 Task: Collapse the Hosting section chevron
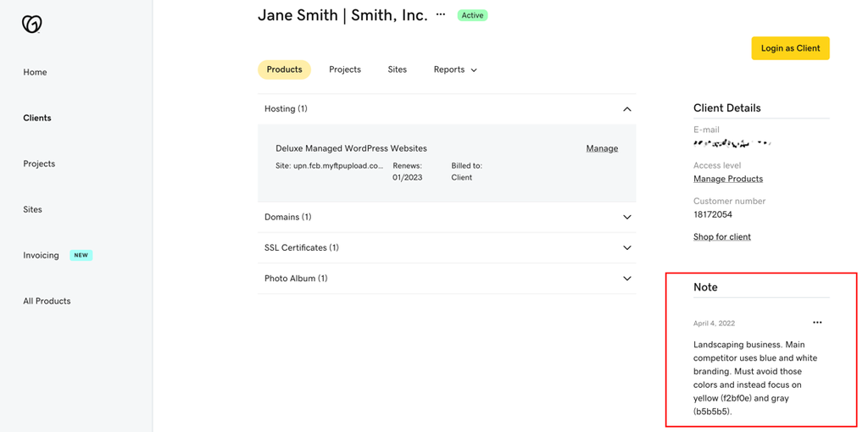[x=627, y=109]
